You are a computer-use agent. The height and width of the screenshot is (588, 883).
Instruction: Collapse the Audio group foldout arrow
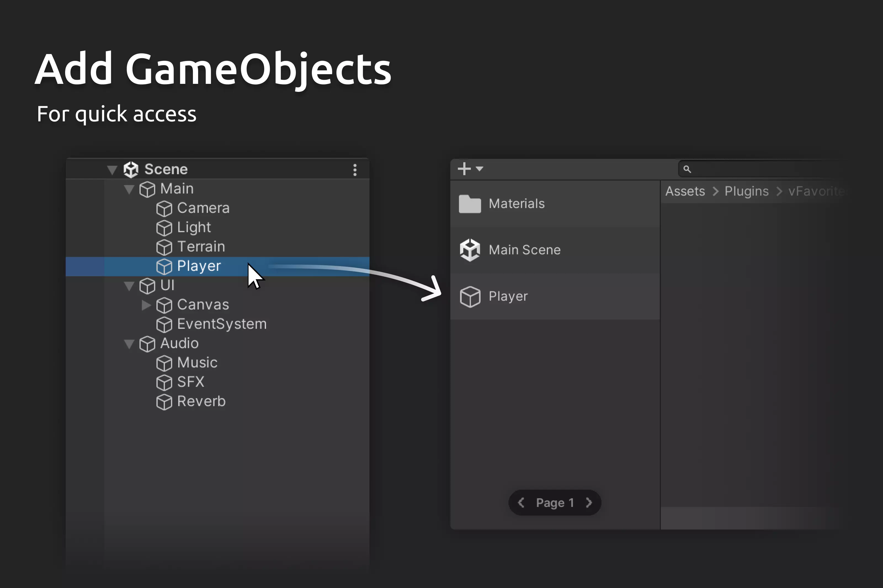129,344
